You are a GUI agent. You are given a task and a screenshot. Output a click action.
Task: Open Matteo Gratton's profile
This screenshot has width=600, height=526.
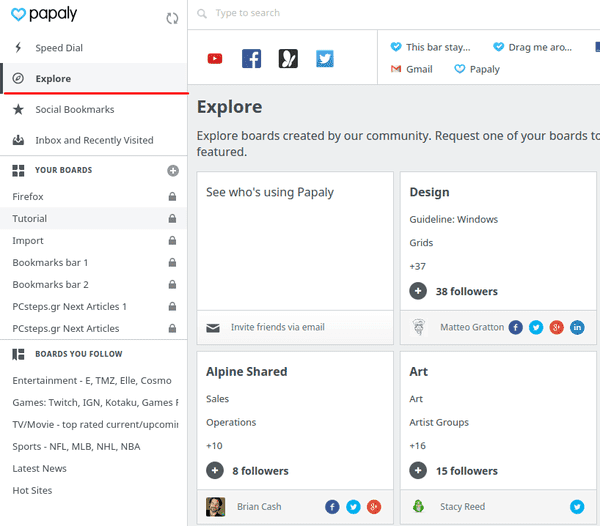(x=472, y=327)
